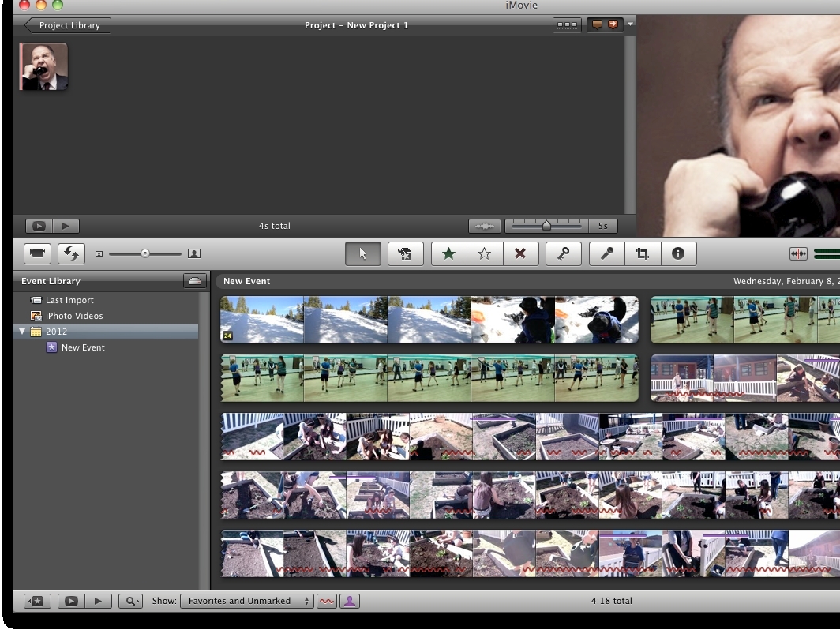Viewport: 840px width, 630px height.
Task: Mark selection as favorite with filled star
Action: [449, 253]
